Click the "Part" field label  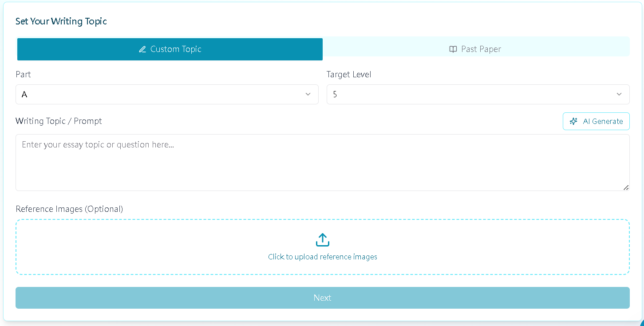23,74
